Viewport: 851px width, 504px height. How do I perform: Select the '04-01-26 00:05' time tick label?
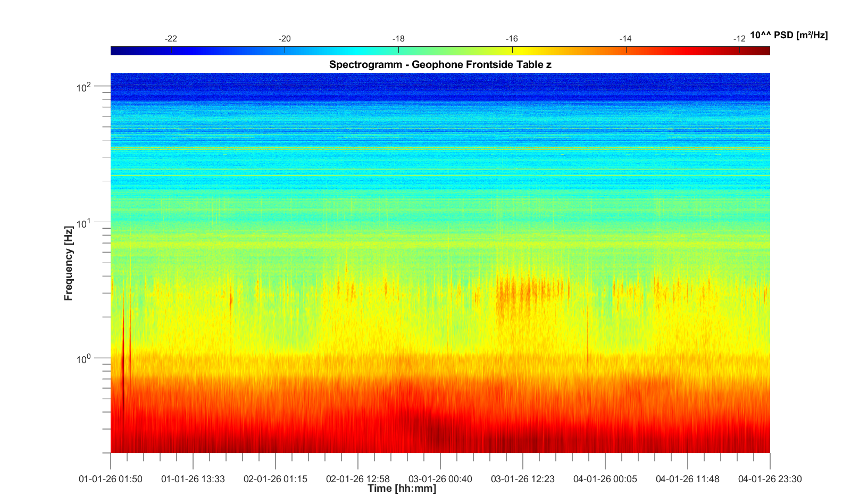tap(605, 479)
